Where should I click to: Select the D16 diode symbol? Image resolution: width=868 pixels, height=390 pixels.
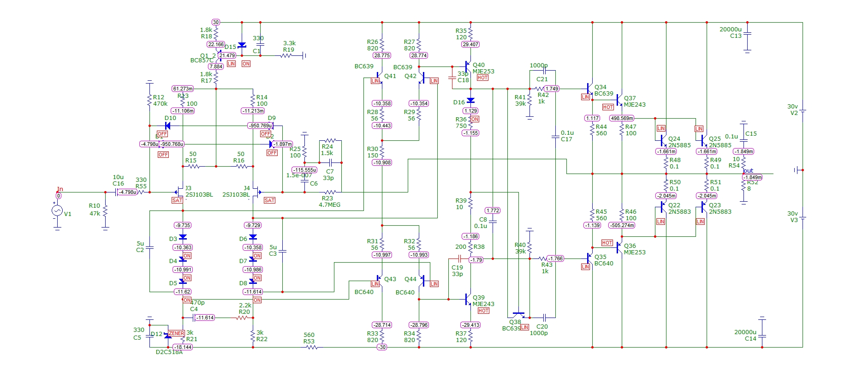point(470,101)
